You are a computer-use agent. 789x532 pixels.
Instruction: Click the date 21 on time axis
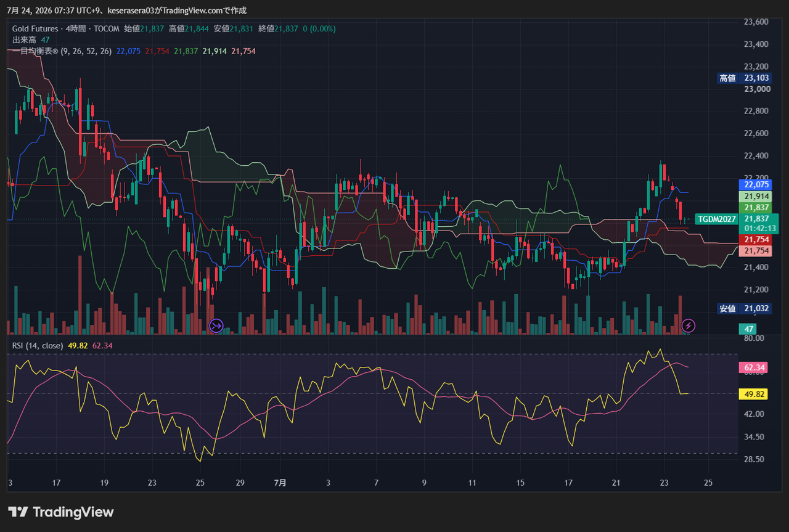tap(616, 483)
